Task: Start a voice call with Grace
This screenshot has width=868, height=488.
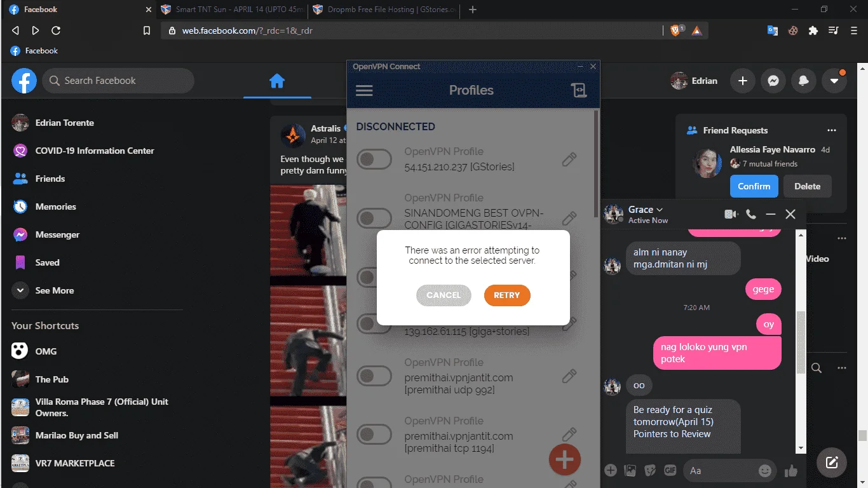Action: click(751, 214)
